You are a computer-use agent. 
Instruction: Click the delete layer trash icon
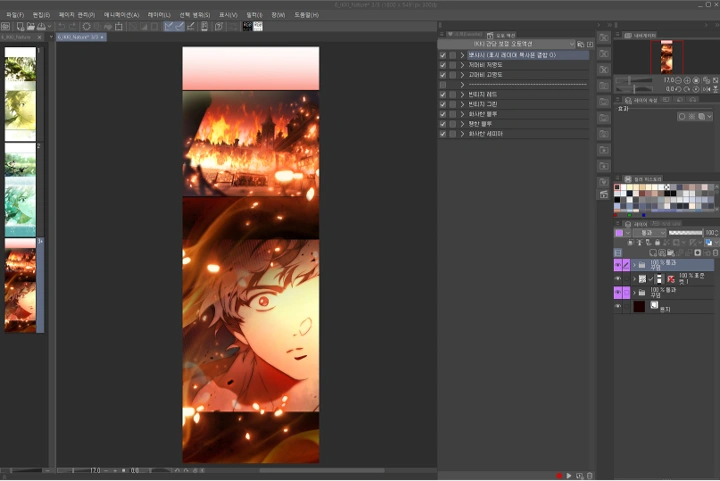715,253
